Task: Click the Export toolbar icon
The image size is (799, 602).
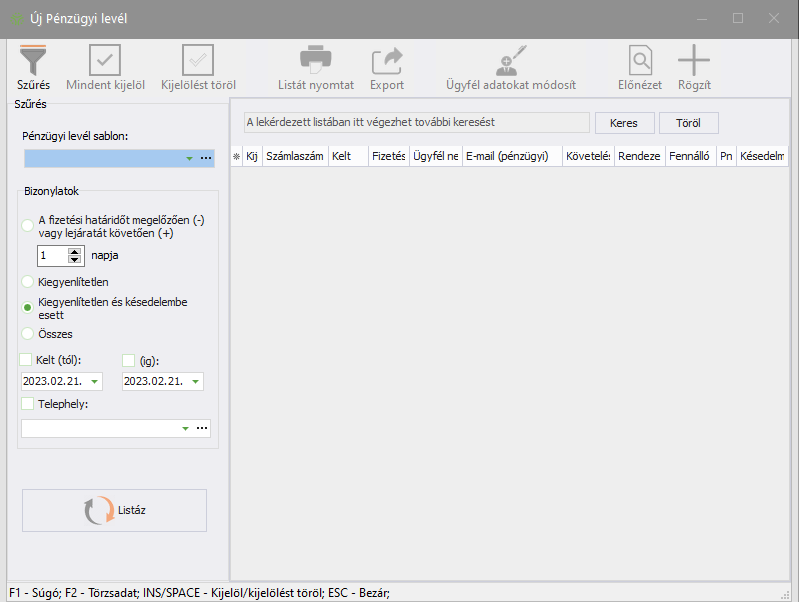Action: point(386,62)
